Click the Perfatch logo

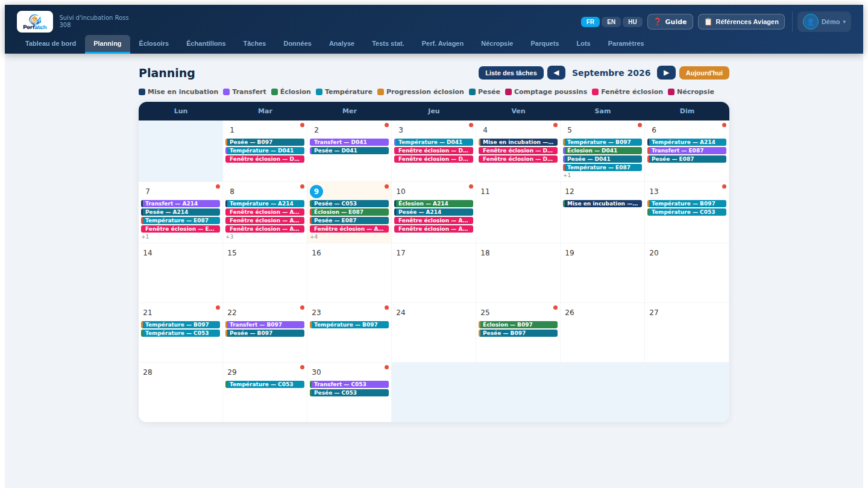click(x=35, y=22)
